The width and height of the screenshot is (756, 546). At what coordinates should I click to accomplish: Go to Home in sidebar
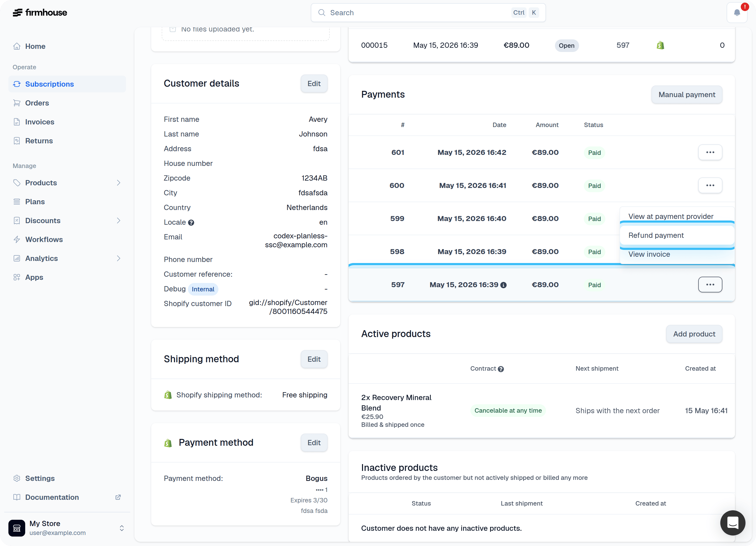click(x=67, y=46)
